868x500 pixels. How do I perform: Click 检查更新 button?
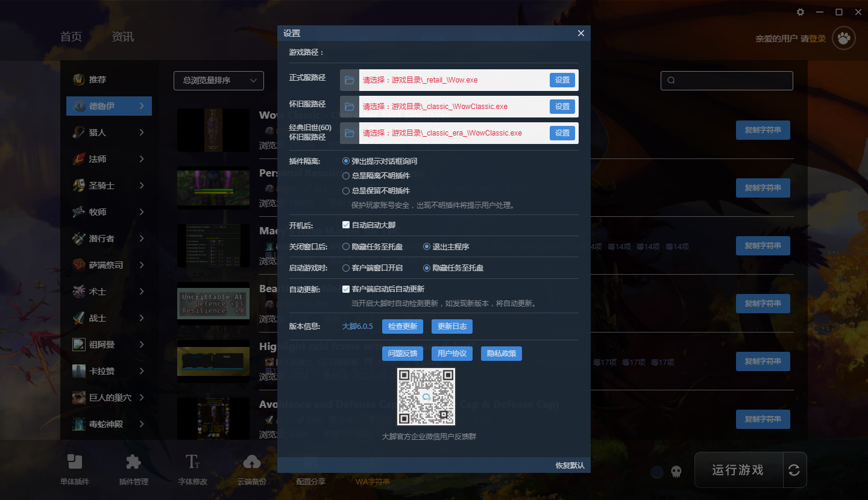[x=403, y=327]
